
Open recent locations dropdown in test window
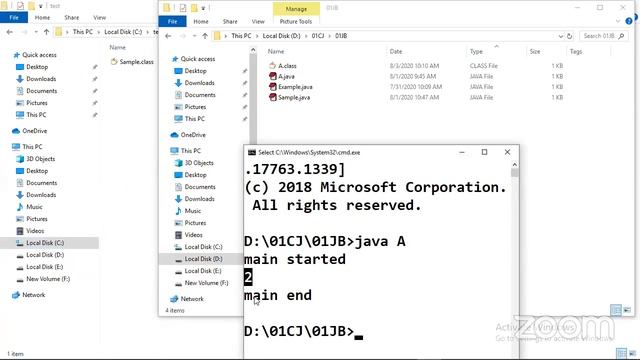[x=36, y=32]
